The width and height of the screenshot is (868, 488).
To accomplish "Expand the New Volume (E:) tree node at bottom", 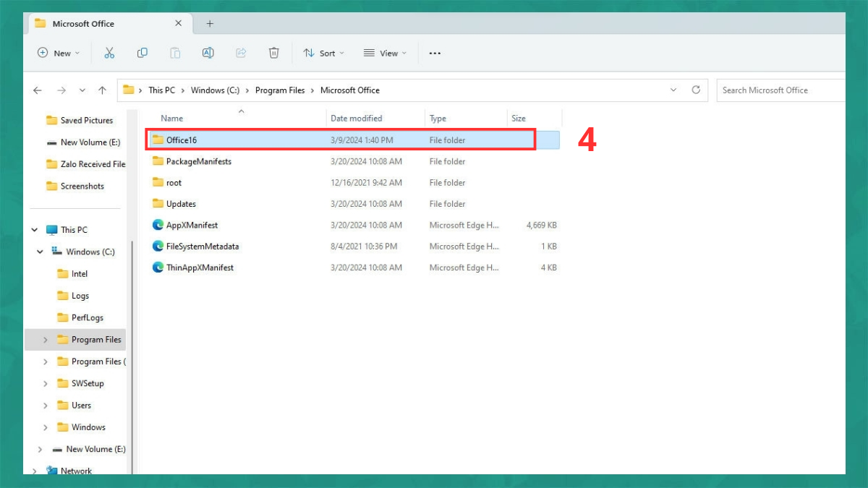I will pyautogui.click(x=40, y=449).
